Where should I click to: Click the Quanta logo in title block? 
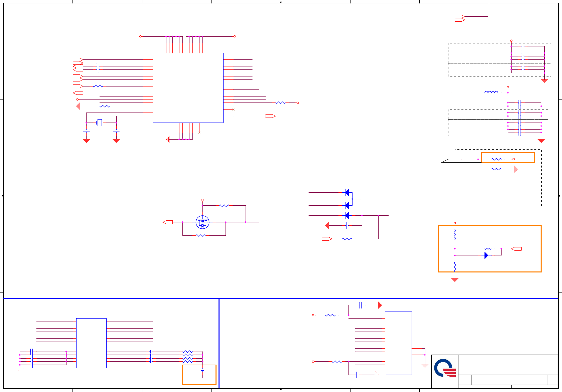(445, 368)
